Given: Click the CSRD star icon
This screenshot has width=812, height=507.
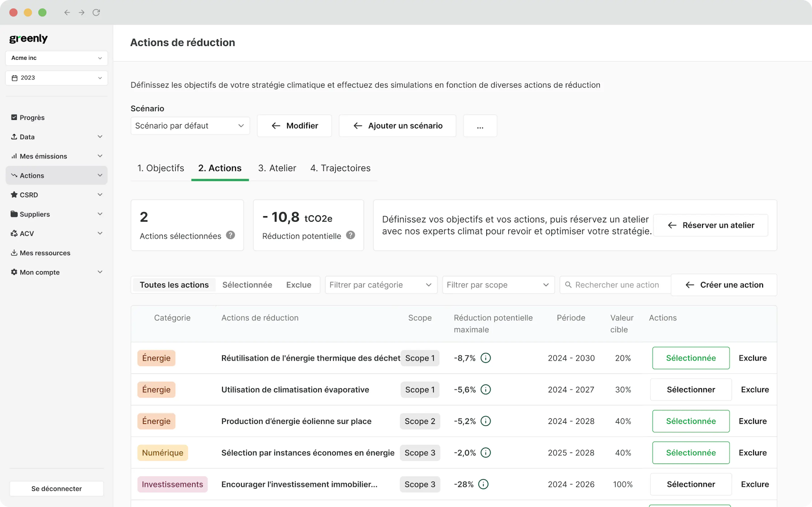Looking at the screenshot, I should tap(14, 194).
